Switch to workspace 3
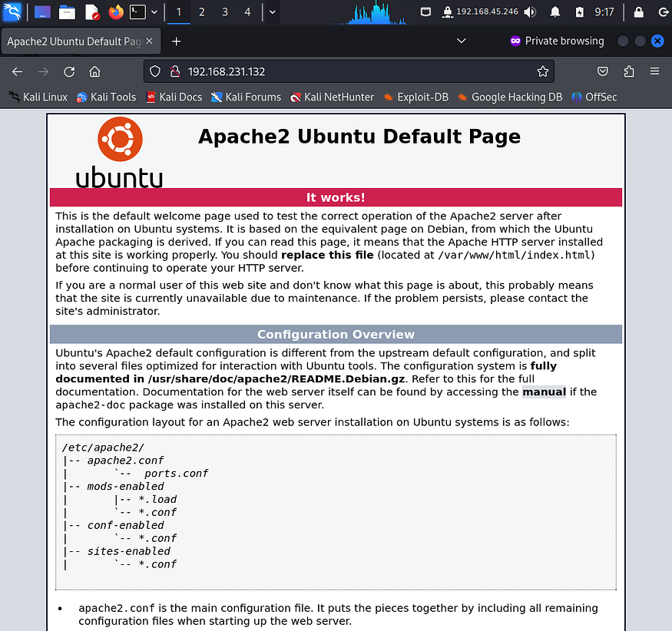The height and width of the screenshot is (631, 672). pos(224,12)
